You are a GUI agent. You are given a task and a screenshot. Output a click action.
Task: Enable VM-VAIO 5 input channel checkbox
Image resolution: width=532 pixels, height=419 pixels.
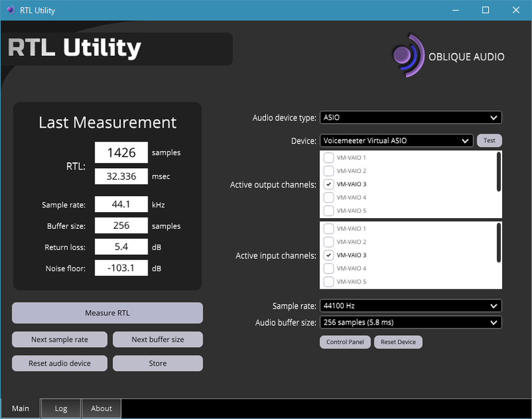point(329,281)
